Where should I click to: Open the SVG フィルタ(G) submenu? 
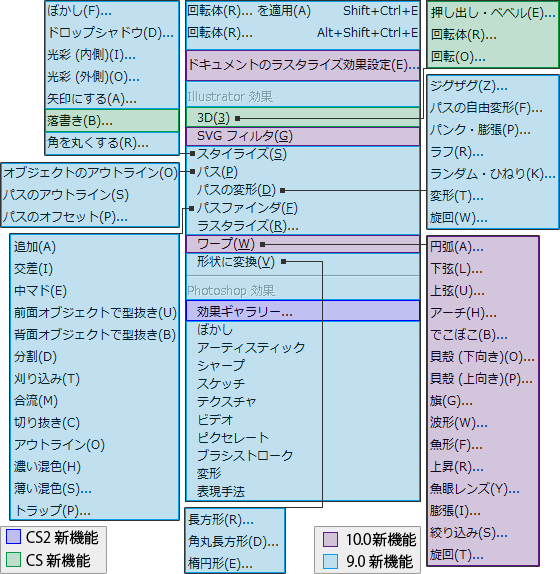[303, 136]
